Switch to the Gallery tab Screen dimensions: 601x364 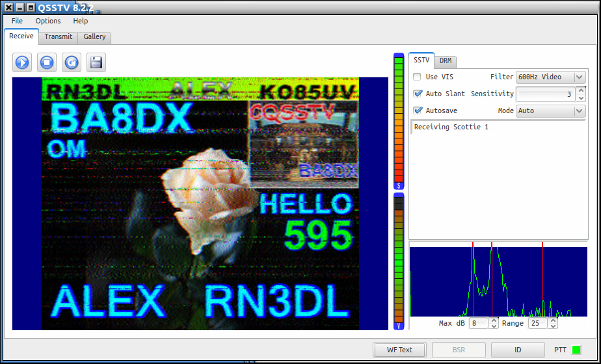[x=94, y=37]
